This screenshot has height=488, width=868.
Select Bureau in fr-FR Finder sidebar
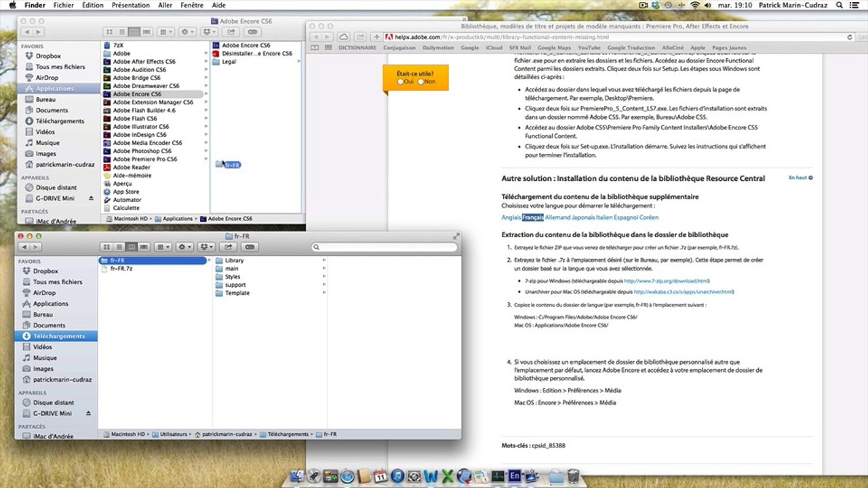coord(43,314)
